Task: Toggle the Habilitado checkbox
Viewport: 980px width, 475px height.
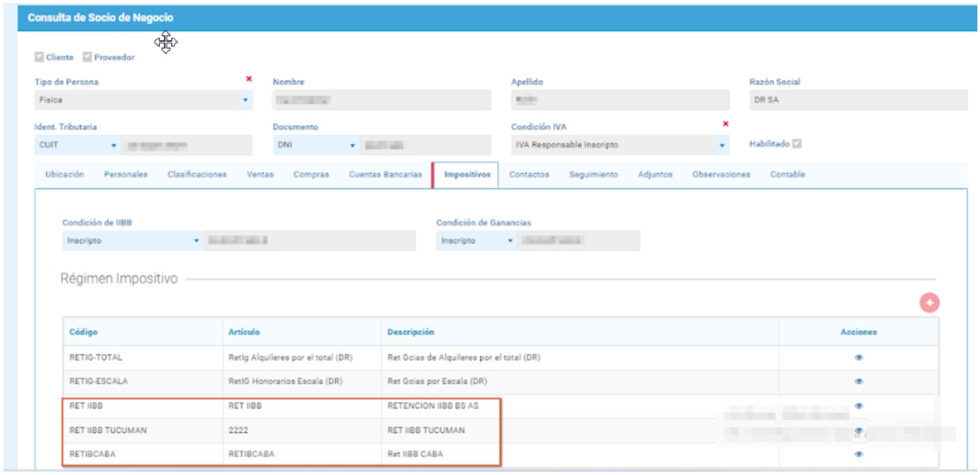Action: (797, 144)
